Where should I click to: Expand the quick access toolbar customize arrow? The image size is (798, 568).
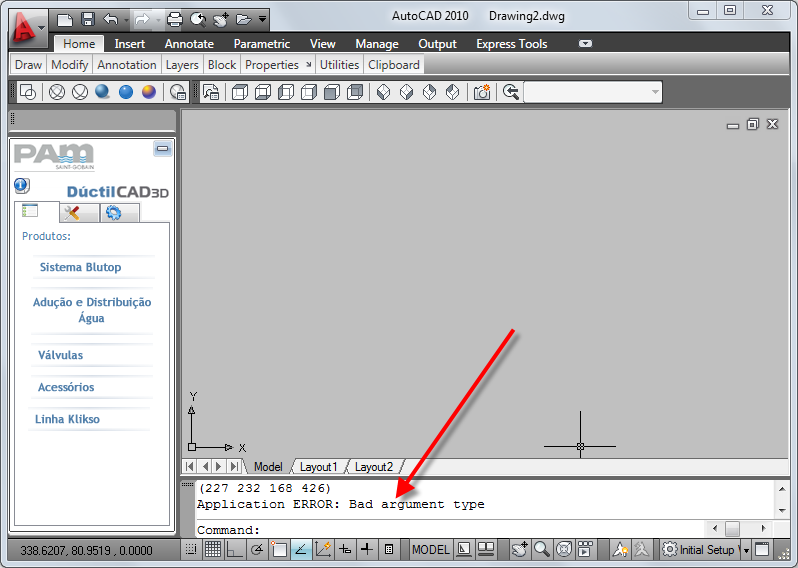tap(263, 19)
